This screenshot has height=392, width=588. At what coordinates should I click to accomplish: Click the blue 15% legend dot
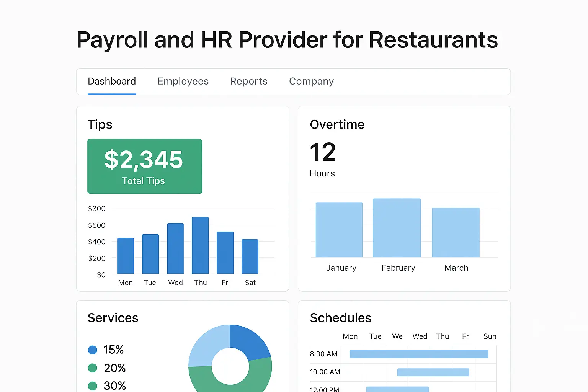coord(93,350)
